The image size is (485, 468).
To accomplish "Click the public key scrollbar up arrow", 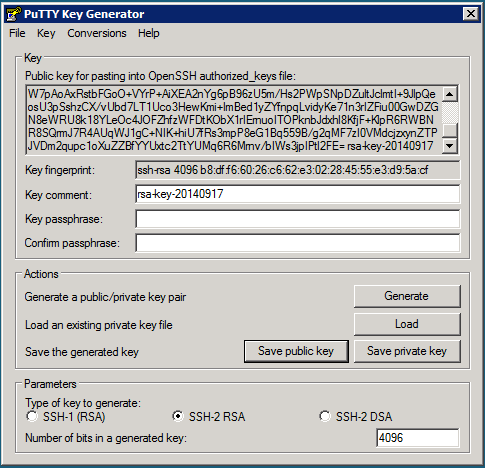I will coord(450,94).
